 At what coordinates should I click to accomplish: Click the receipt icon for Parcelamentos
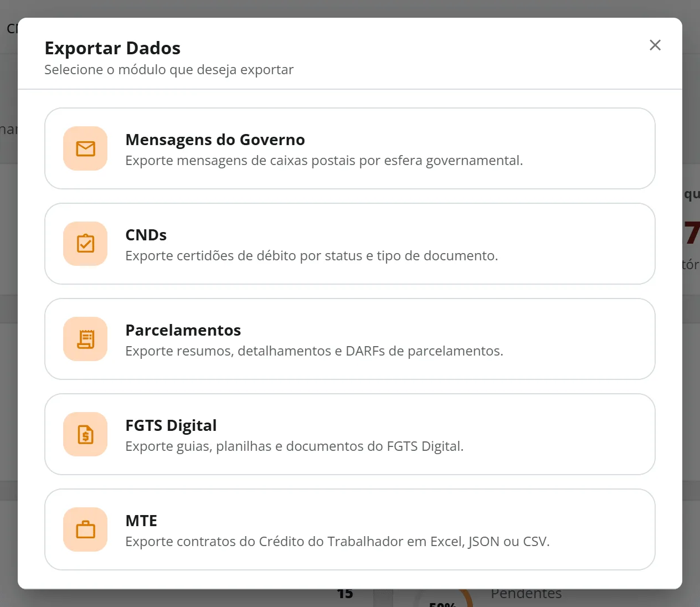tap(85, 339)
